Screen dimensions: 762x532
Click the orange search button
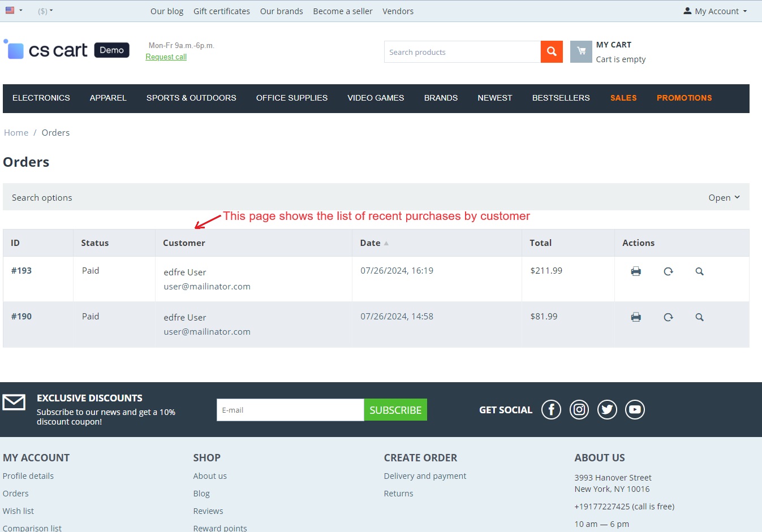tap(552, 52)
